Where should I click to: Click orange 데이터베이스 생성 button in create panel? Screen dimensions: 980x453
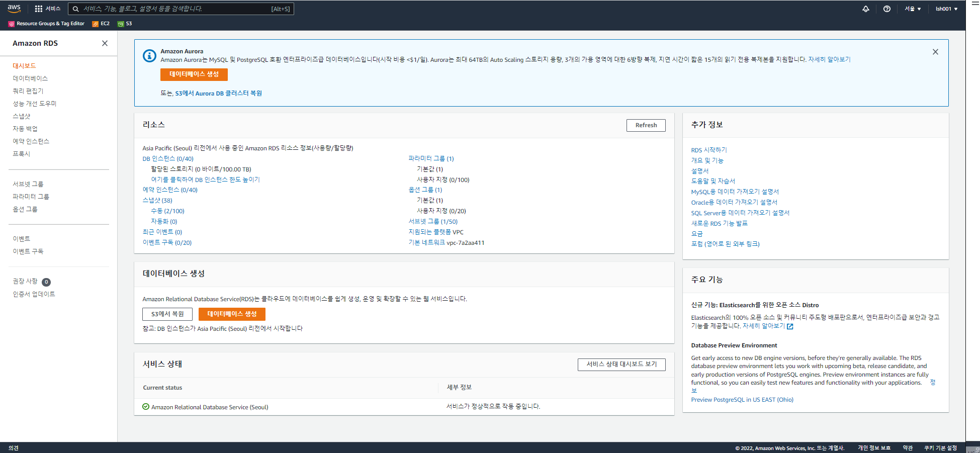click(232, 314)
